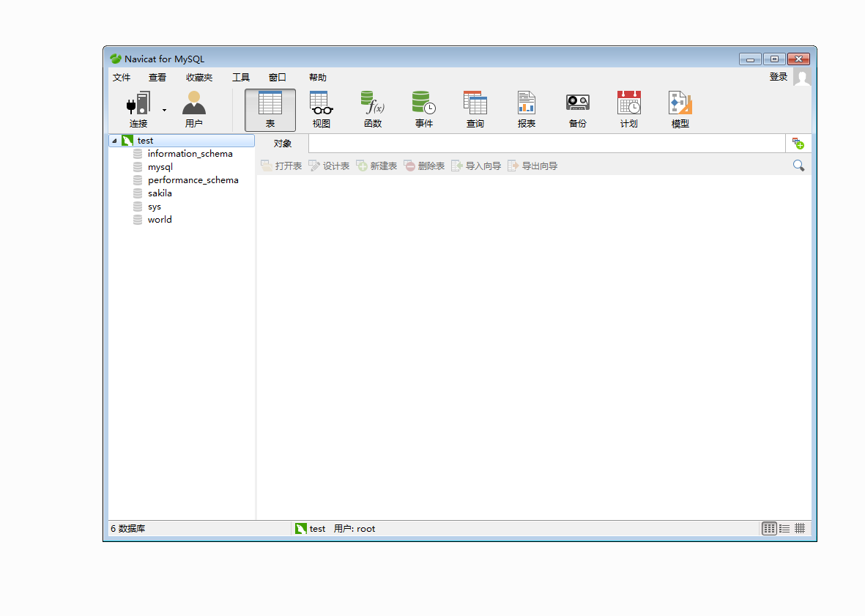Open the 用户 (User) toolbar icon
This screenshot has width=865, height=616.
(x=193, y=110)
